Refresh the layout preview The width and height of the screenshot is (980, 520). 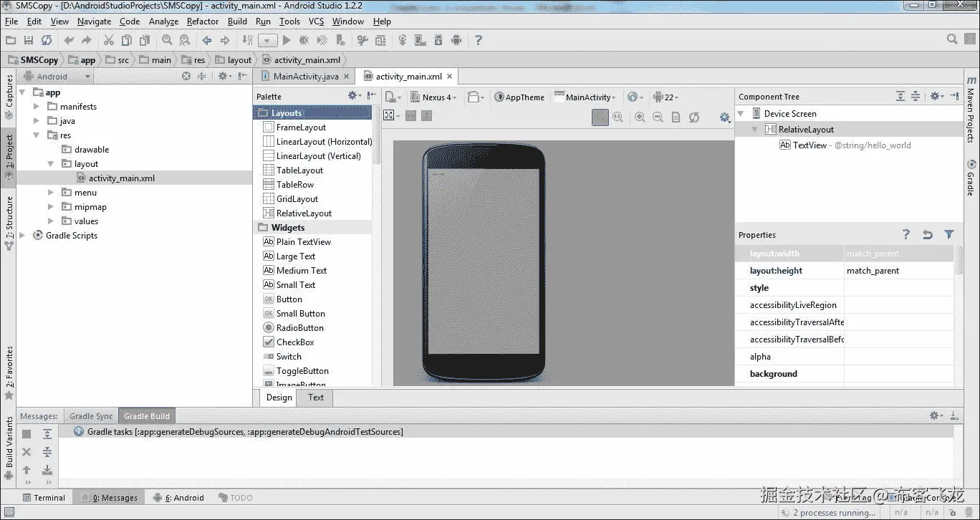(693, 117)
